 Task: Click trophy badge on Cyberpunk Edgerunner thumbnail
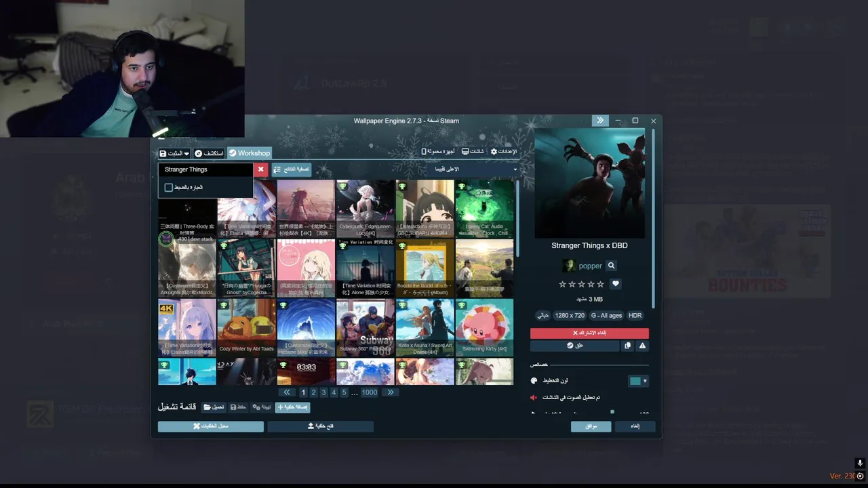(342, 186)
